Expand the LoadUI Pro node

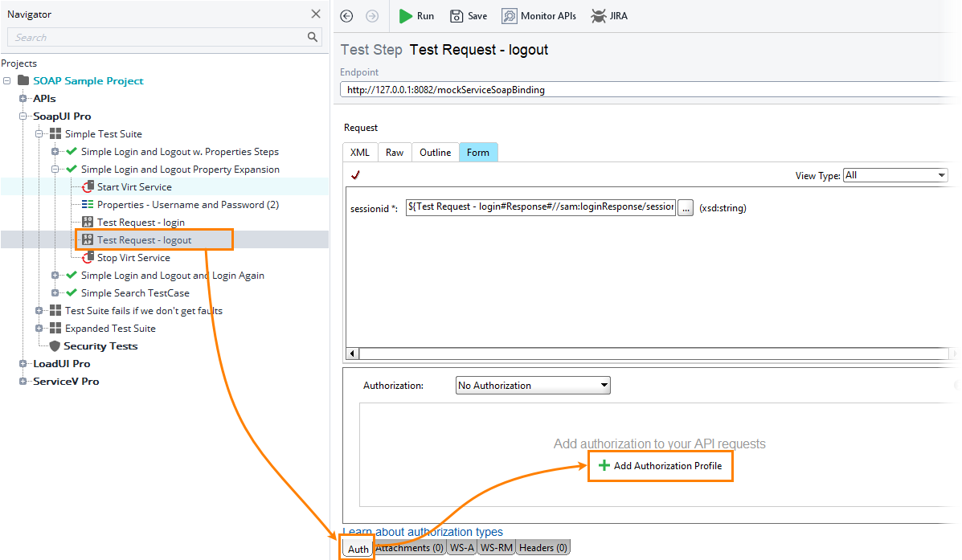(23, 364)
